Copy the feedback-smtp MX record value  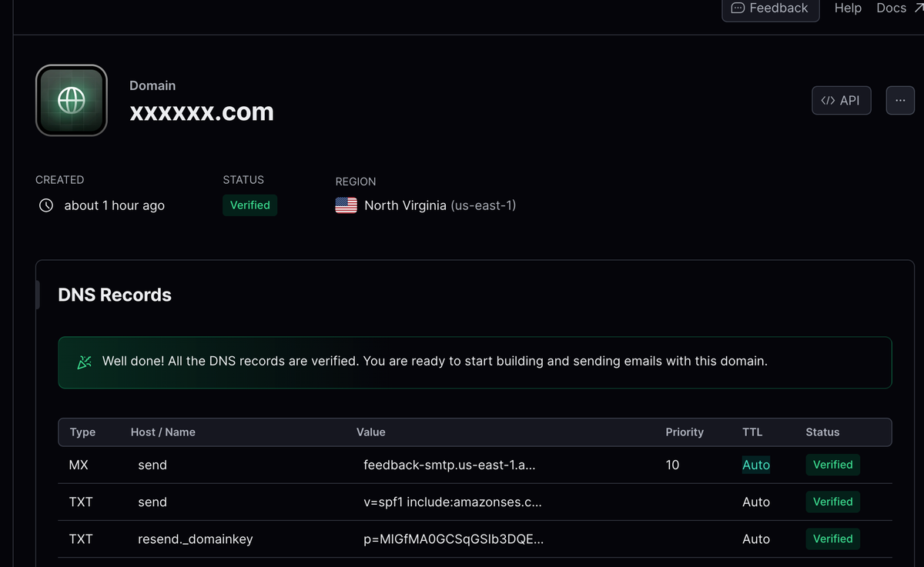coord(449,465)
